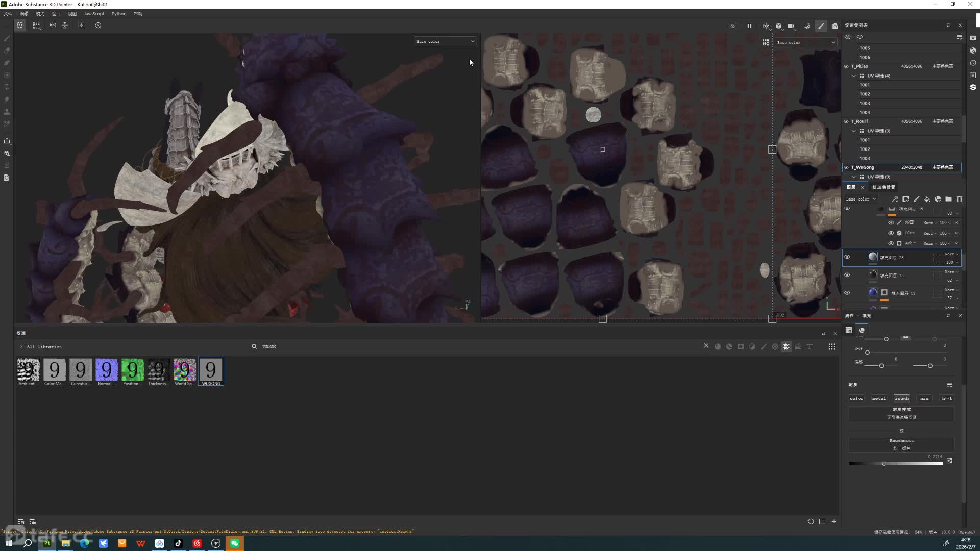Delete selected layer with trash icon

pyautogui.click(x=959, y=199)
